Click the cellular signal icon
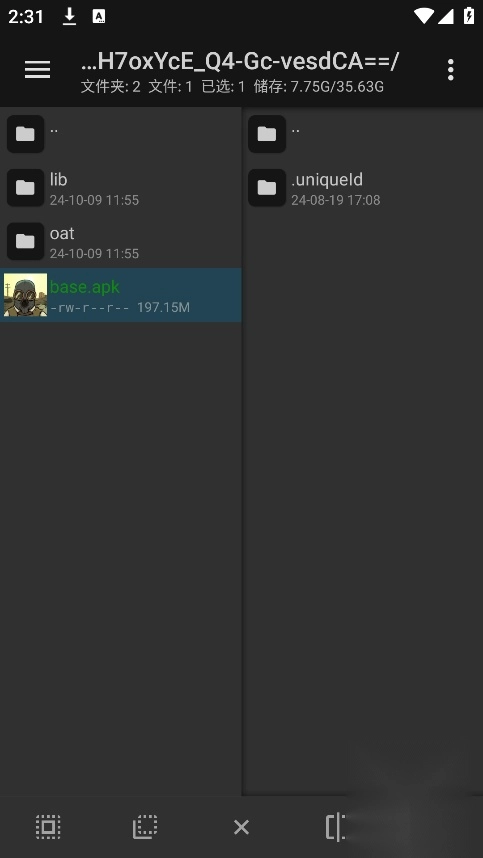Screen dimensions: 483x858 click(x=446, y=16)
